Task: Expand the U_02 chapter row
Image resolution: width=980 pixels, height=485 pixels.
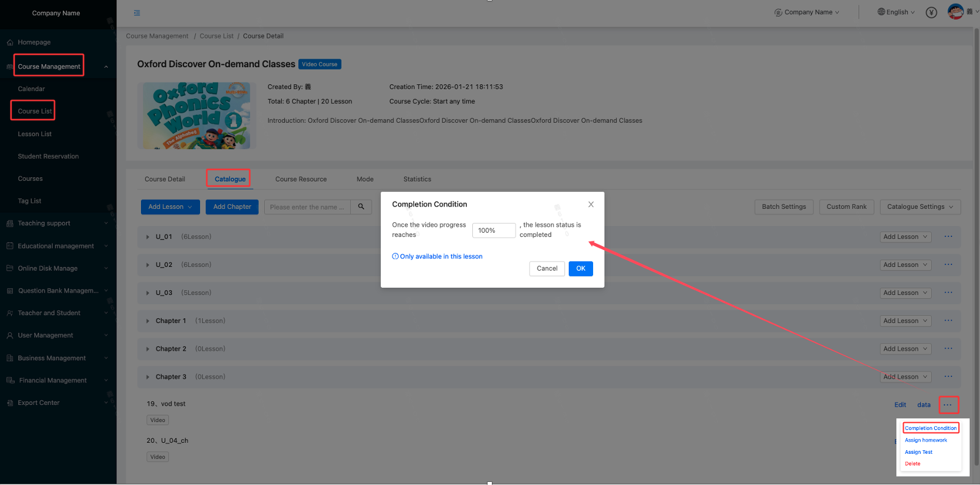Action: tap(148, 265)
